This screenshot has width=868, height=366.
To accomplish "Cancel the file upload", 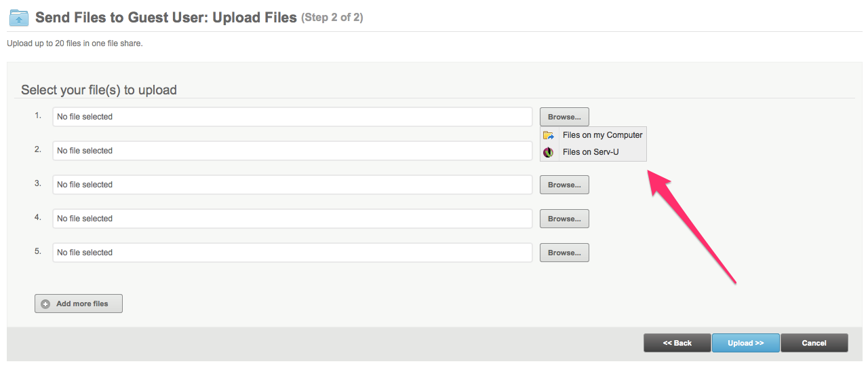I will pos(814,343).
